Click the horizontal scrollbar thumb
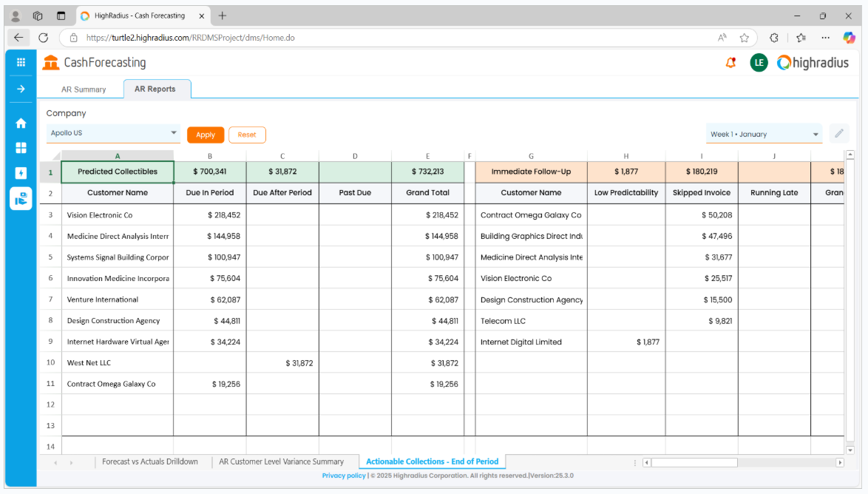This screenshot has width=868, height=494. (x=694, y=462)
